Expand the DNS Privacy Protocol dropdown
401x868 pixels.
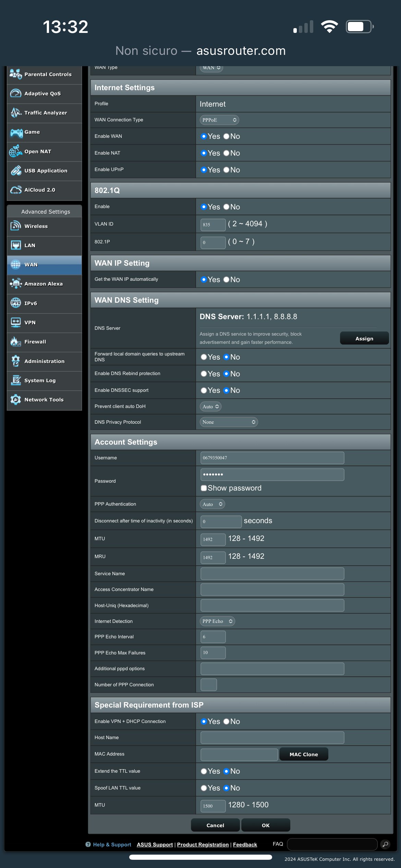(x=229, y=422)
